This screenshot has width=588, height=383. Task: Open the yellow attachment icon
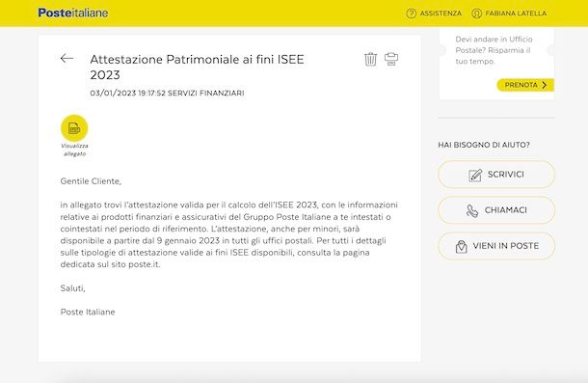(74, 128)
